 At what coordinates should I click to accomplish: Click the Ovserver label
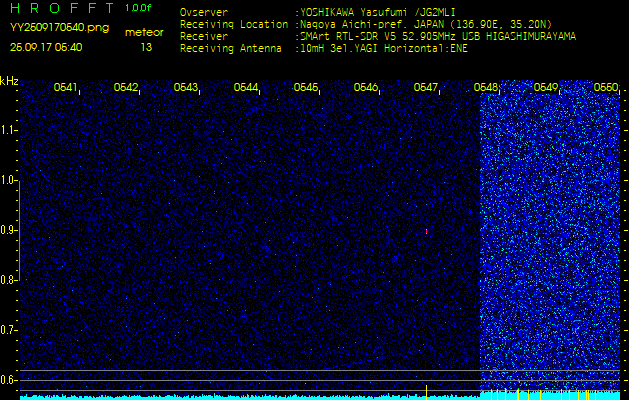point(204,12)
